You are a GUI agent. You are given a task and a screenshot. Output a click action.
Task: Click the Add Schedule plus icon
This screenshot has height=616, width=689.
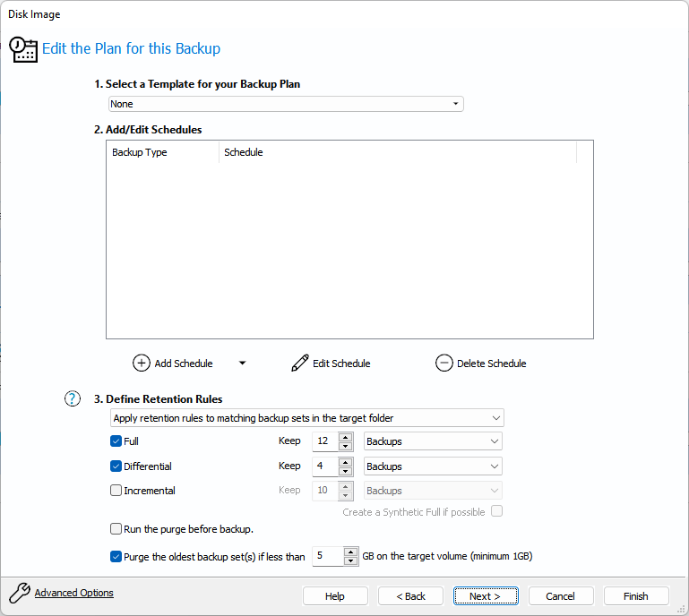point(142,364)
